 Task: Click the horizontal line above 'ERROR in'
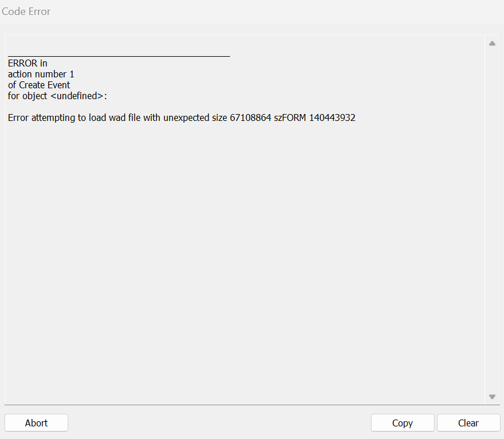119,56
